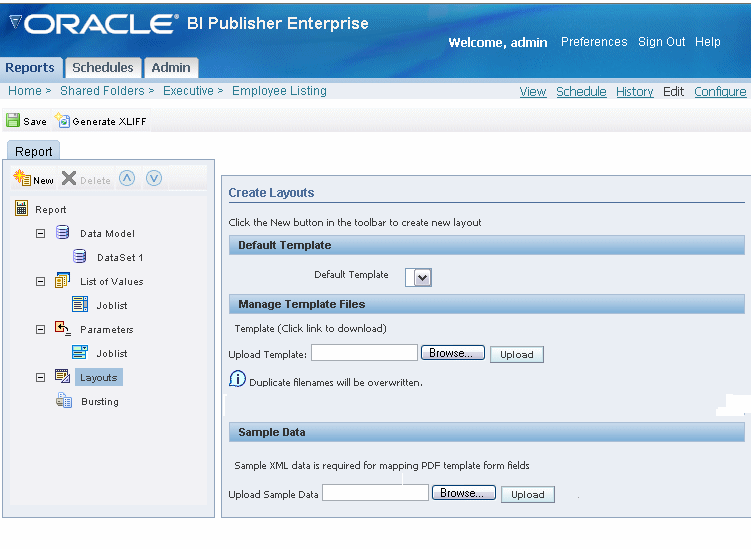Go to Shared Folders breadcrumb
This screenshot has width=751, height=549.
coord(102,91)
